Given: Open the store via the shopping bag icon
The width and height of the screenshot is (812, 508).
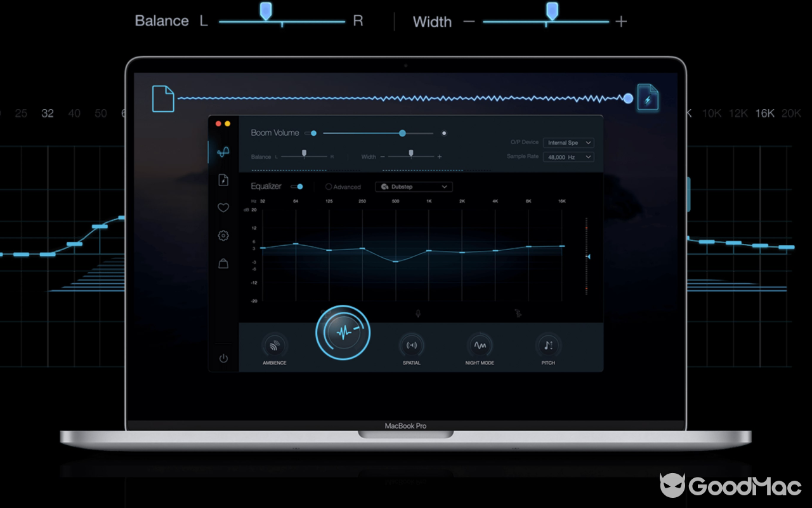Looking at the screenshot, I should point(223,264).
